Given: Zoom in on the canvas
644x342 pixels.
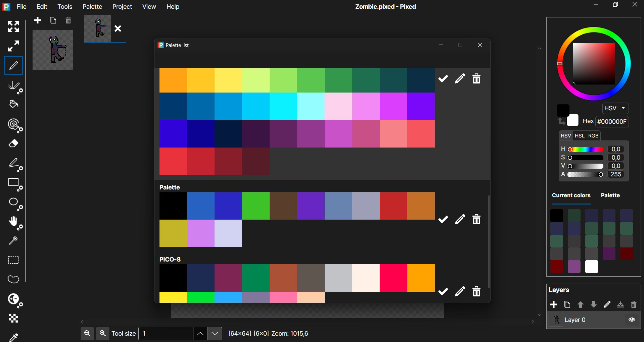Looking at the screenshot, I should point(103,334).
